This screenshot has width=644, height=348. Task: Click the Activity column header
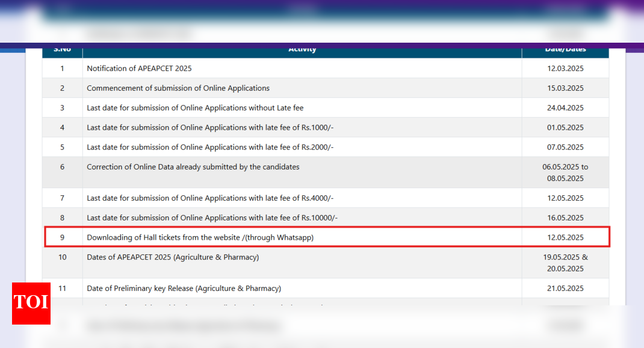point(302,50)
